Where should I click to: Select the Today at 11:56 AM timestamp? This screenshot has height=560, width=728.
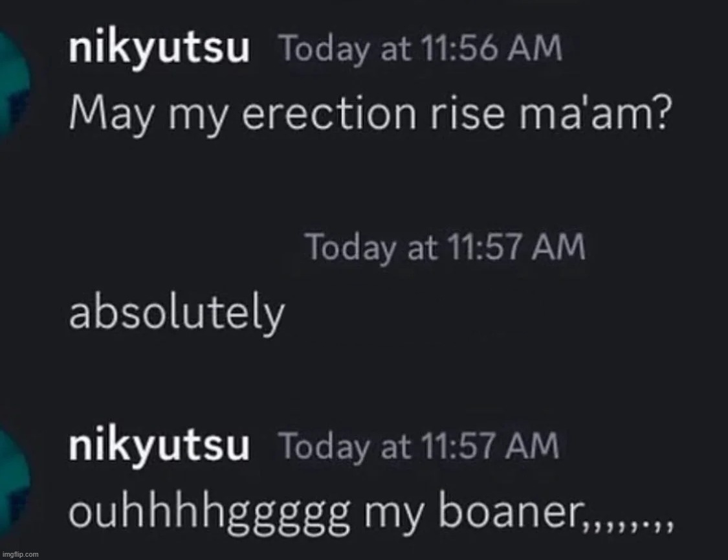click(422, 49)
